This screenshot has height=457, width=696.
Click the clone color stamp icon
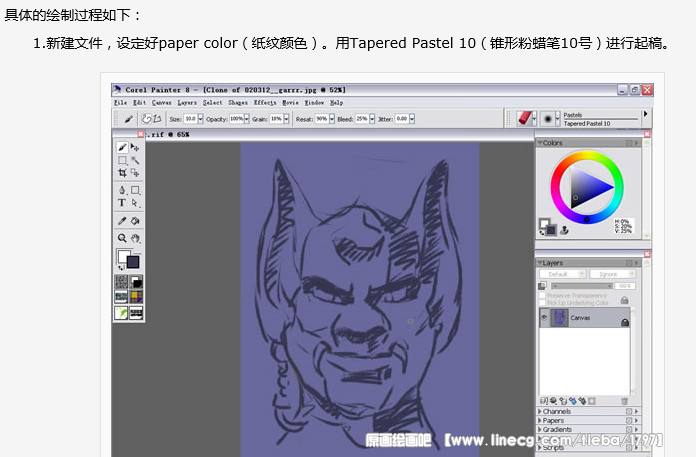tap(564, 230)
